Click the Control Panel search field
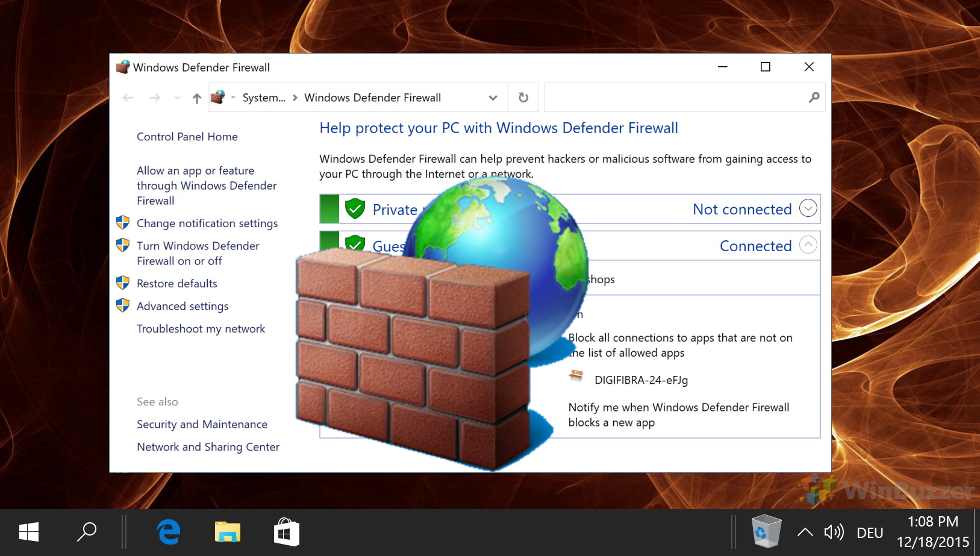Viewport: 980px width, 556px height. point(675,98)
